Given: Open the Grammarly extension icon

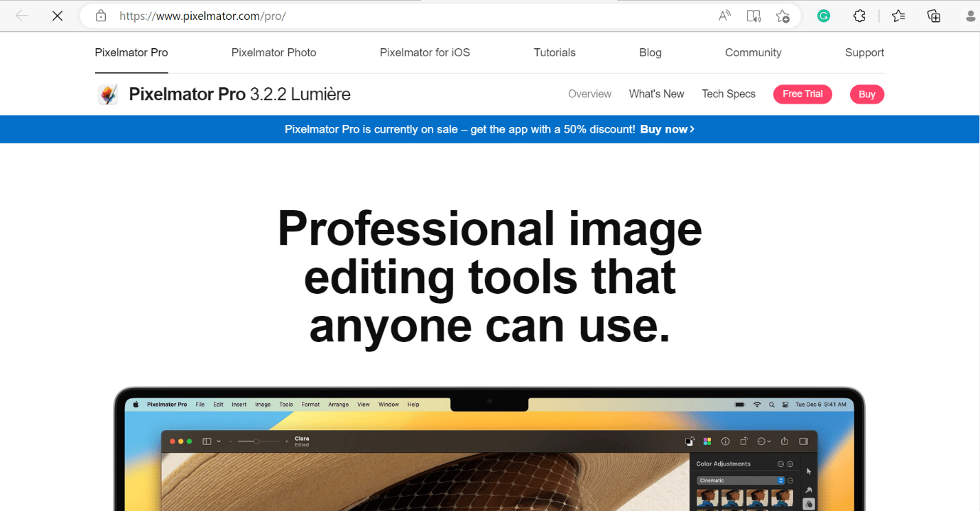Looking at the screenshot, I should click(x=824, y=16).
